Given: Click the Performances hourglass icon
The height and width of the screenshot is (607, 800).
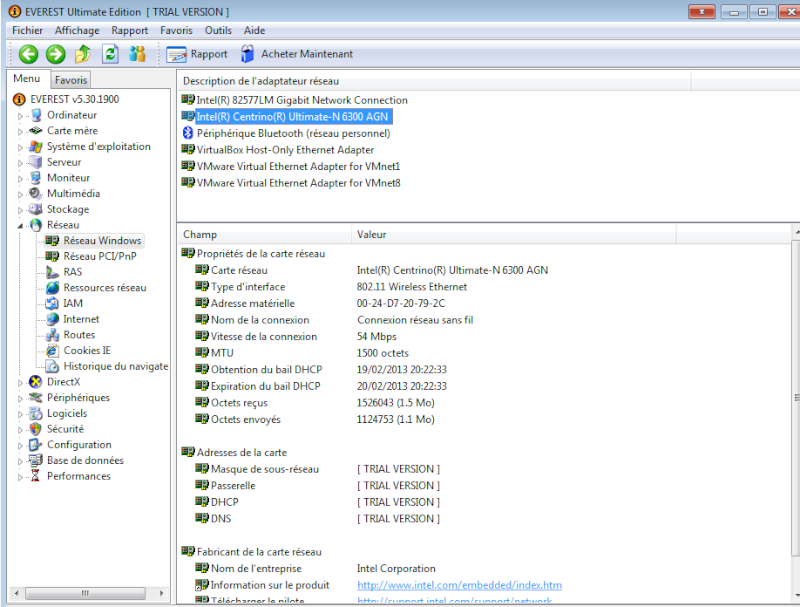Looking at the screenshot, I should (x=35, y=476).
